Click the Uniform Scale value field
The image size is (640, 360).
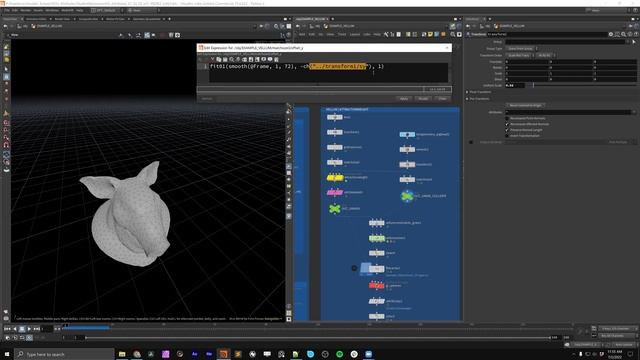coord(515,85)
